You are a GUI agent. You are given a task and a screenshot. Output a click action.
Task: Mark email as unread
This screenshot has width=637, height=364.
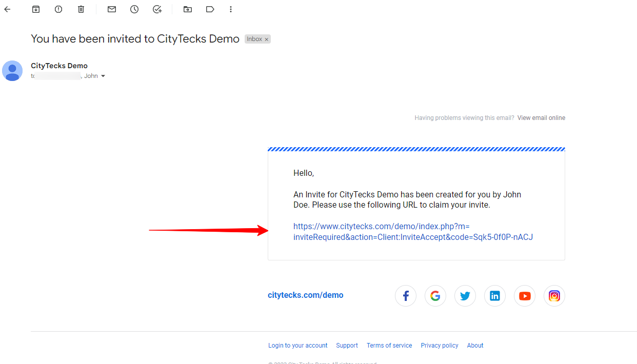112,9
